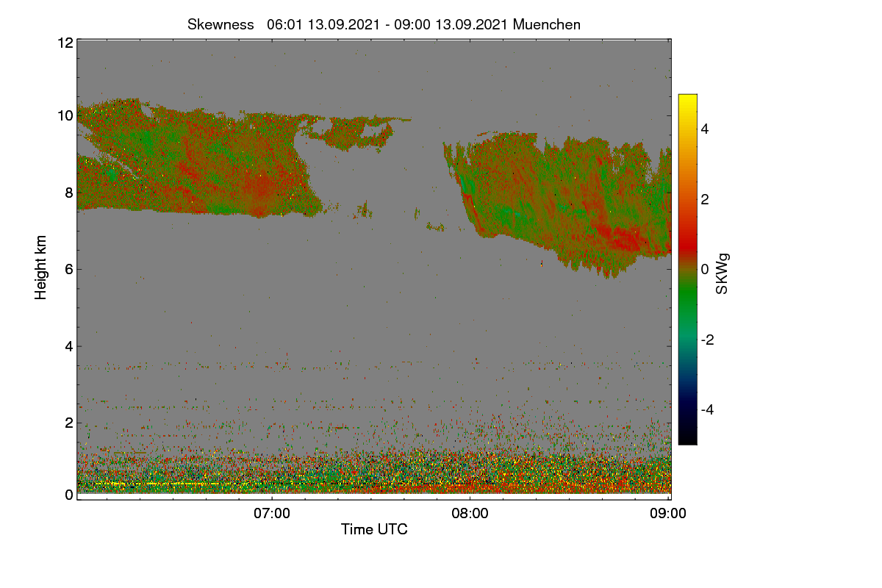Image resolution: width=882 pixels, height=588 pixels.
Task: Click the 'Time UTC' axis label
Action: coord(374,529)
